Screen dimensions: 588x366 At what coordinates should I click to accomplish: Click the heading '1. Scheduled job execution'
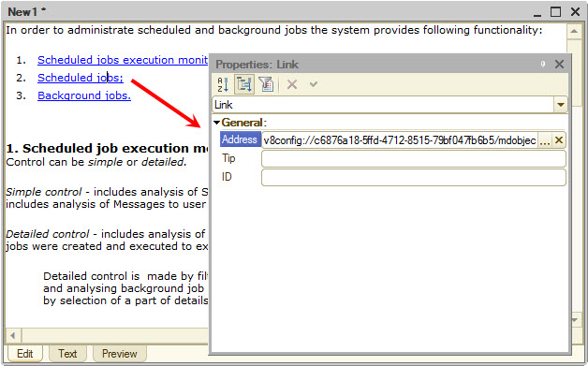pyautogui.click(x=107, y=149)
